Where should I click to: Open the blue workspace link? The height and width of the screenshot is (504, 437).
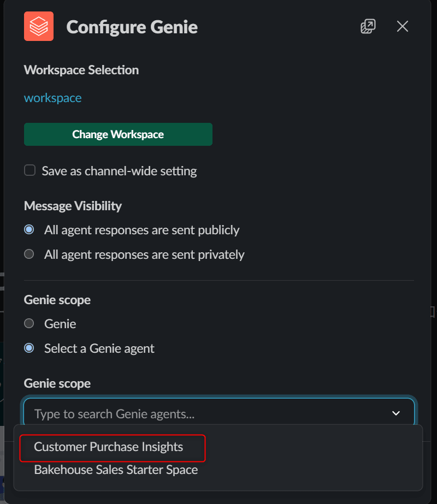pos(53,98)
